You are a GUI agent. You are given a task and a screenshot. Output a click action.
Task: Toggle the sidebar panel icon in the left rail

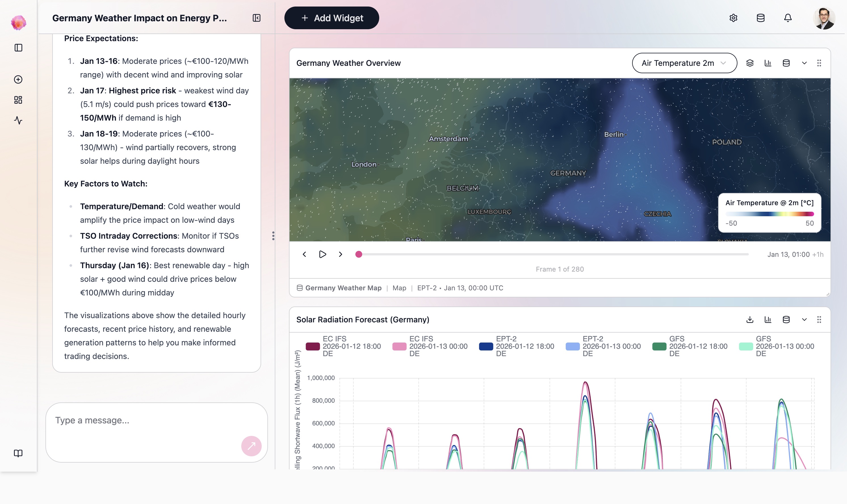18,48
